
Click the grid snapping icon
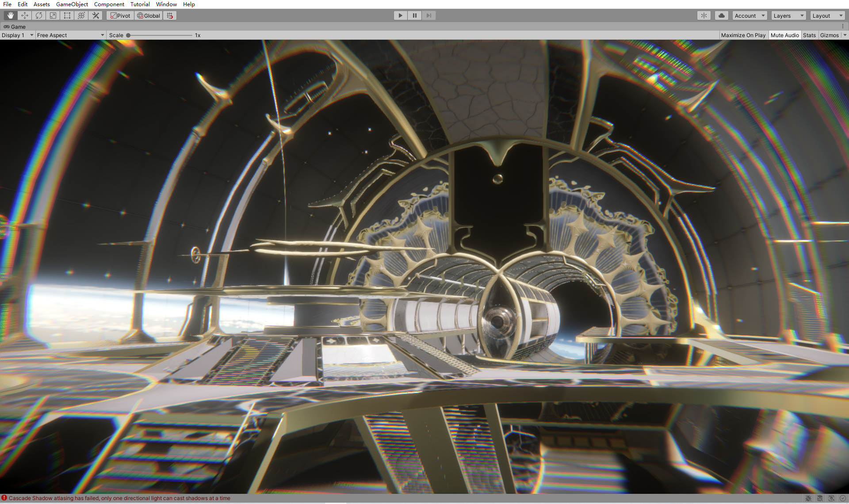pos(170,15)
